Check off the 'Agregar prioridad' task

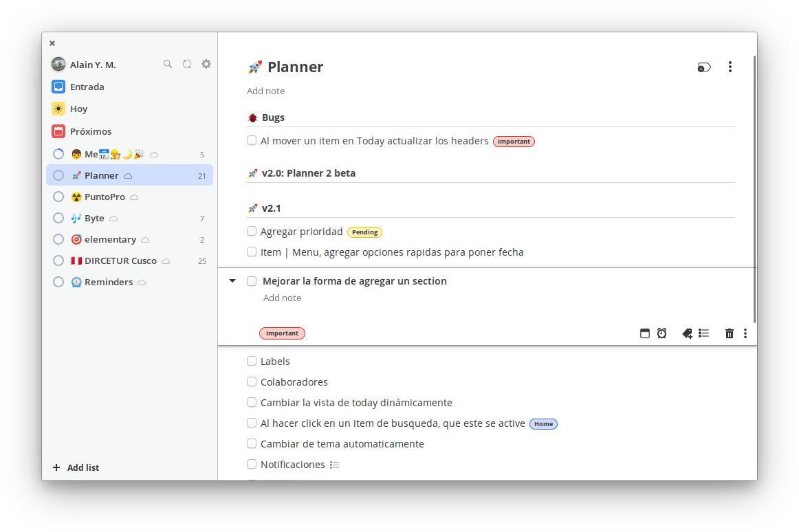point(252,232)
